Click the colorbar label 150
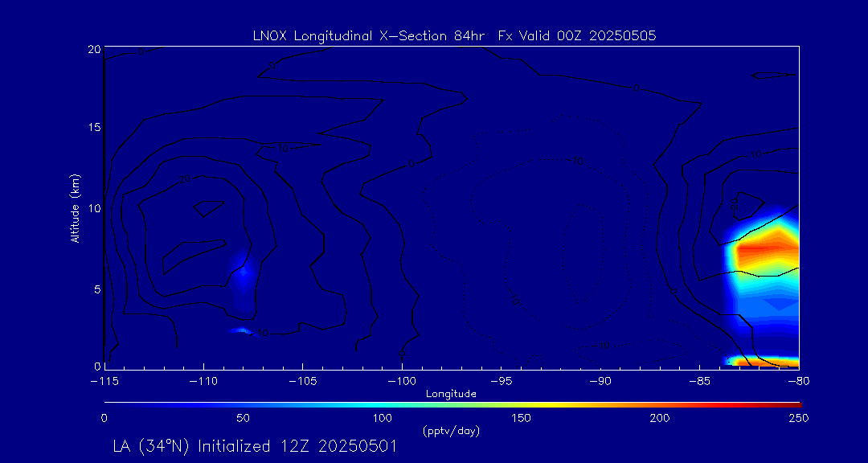The height and width of the screenshot is (463, 868). pos(522,418)
